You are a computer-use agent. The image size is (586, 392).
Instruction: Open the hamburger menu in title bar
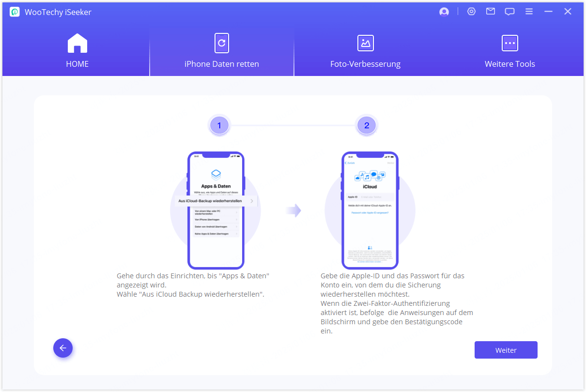529,12
